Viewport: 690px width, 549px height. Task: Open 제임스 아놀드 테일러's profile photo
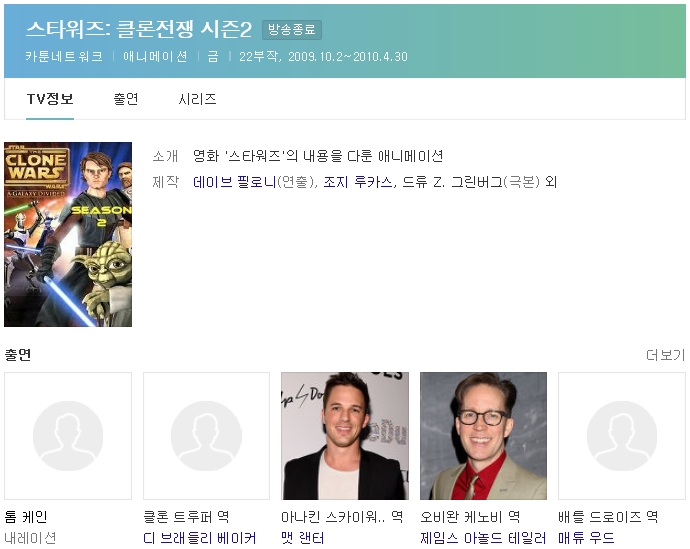coord(483,436)
